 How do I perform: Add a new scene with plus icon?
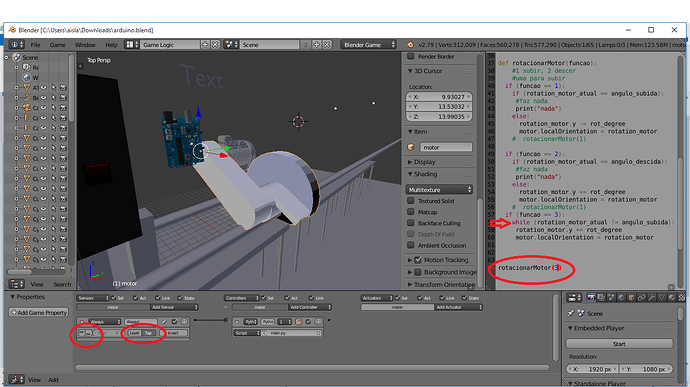coord(316,44)
